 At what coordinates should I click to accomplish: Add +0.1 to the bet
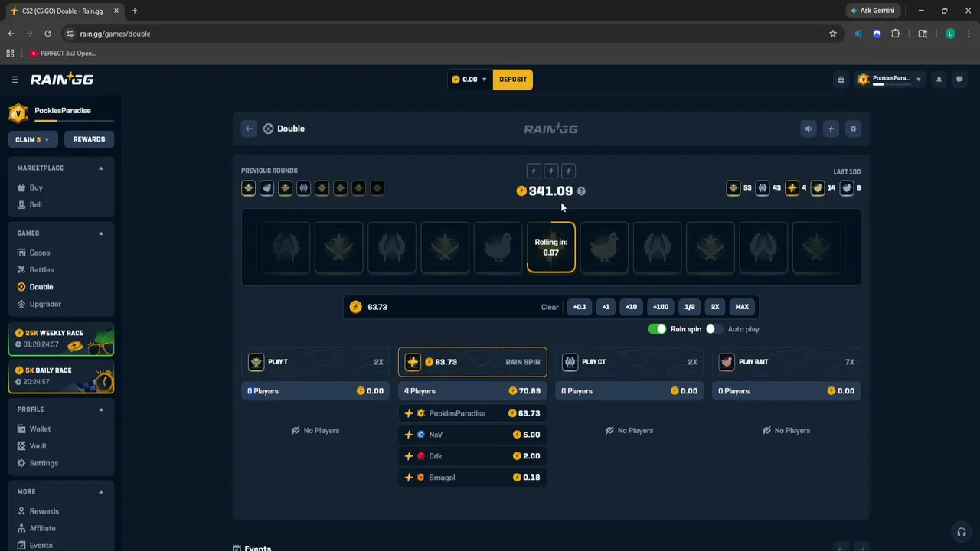[580, 307]
